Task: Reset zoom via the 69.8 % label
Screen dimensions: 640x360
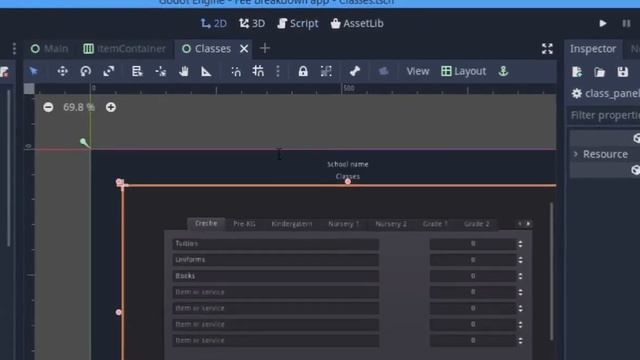Action: 79,107
